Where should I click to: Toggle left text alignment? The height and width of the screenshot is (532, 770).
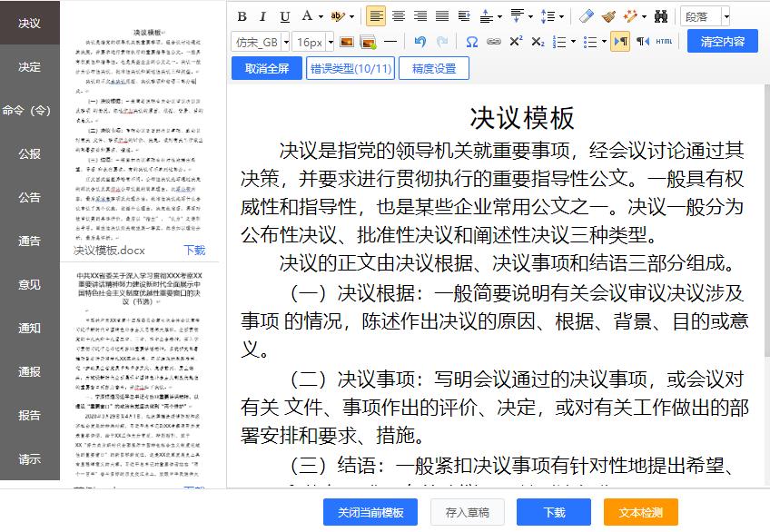pyautogui.click(x=376, y=16)
